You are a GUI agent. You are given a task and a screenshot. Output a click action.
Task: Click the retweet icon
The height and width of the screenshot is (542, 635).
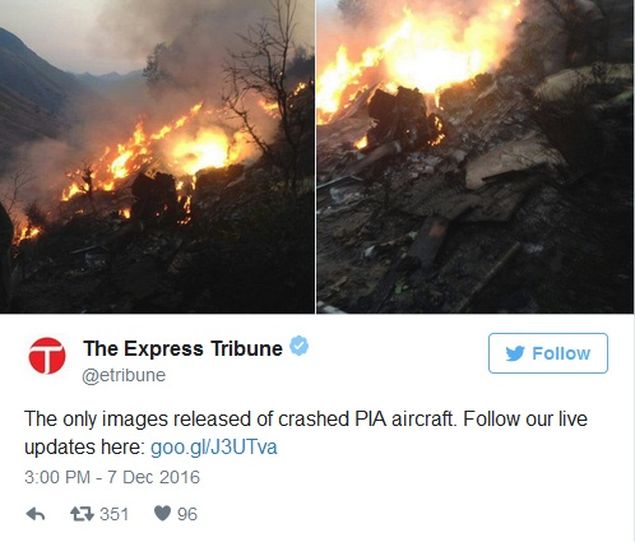pos(82,514)
